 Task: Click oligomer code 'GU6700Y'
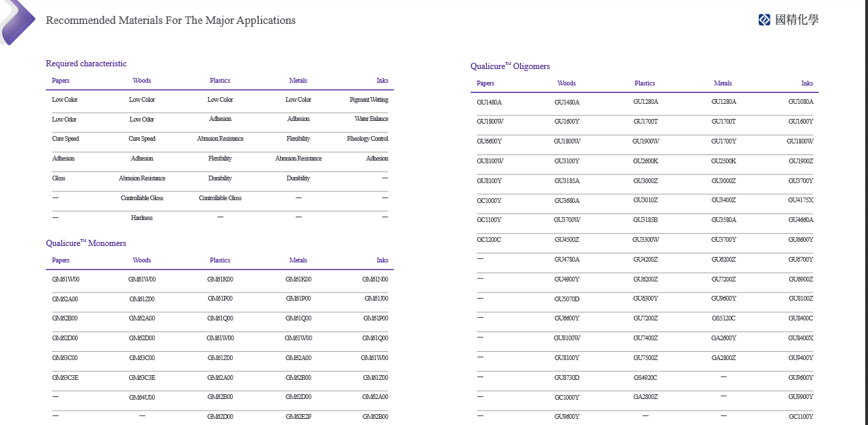click(800, 260)
